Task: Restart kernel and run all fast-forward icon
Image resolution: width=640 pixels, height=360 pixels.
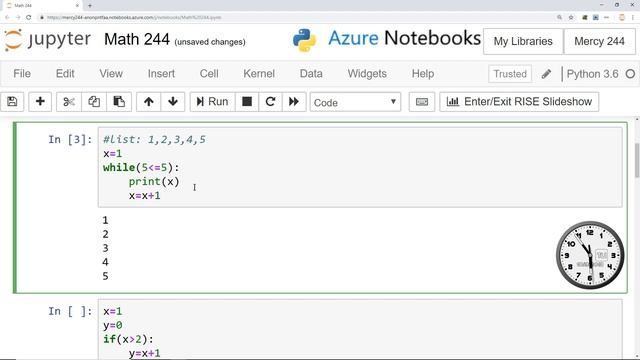Action: pos(294,102)
